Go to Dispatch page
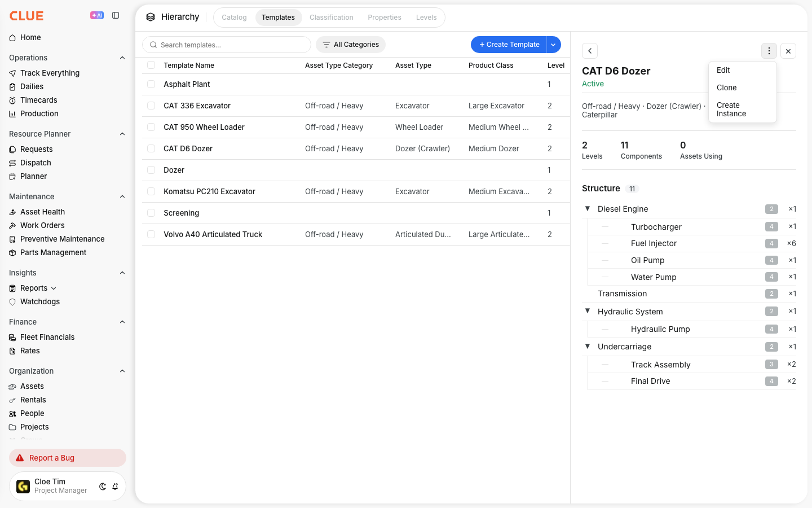The width and height of the screenshot is (812, 508). (36, 163)
